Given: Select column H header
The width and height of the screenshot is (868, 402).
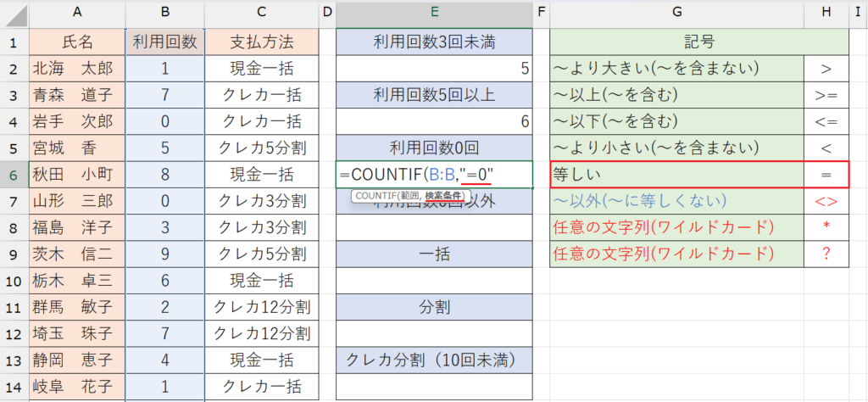Looking at the screenshot, I should [x=826, y=14].
